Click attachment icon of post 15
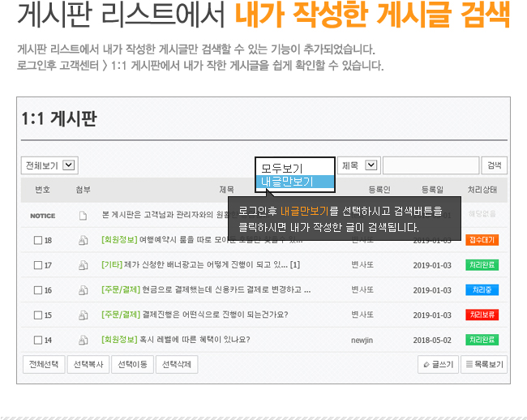This screenshot has height=420, width=527. click(x=83, y=315)
